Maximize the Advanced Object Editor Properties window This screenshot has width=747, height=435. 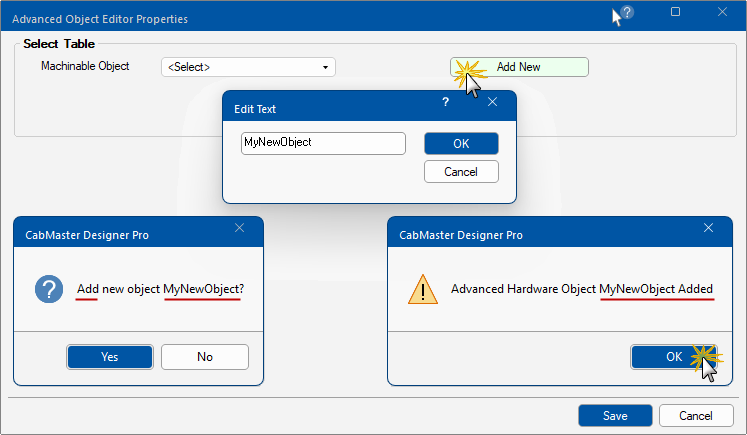(675, 12)
